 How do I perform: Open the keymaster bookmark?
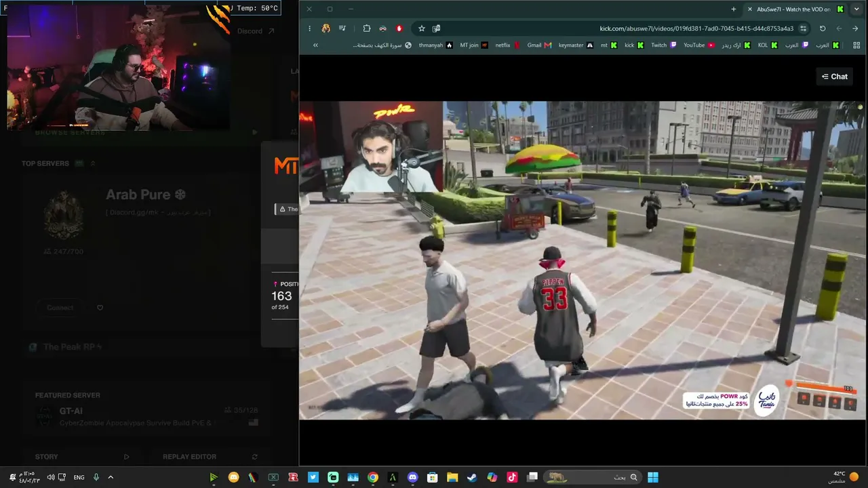(x=575, y=45)
